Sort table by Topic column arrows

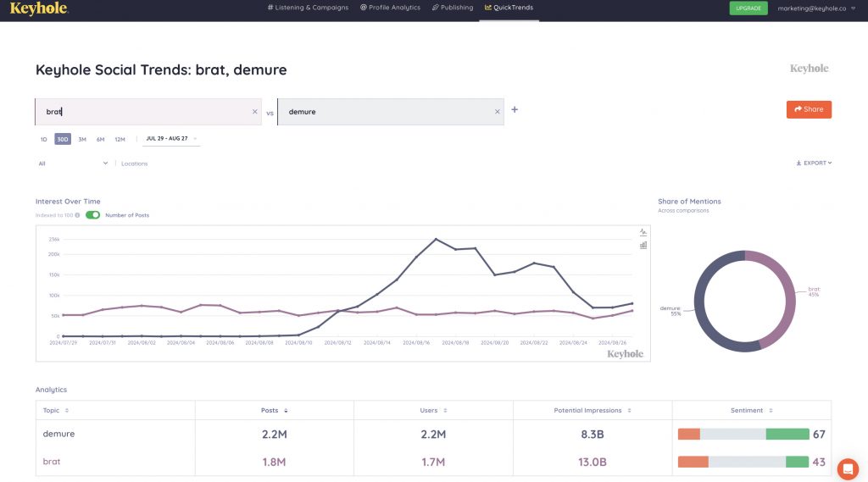pos(66,411)
